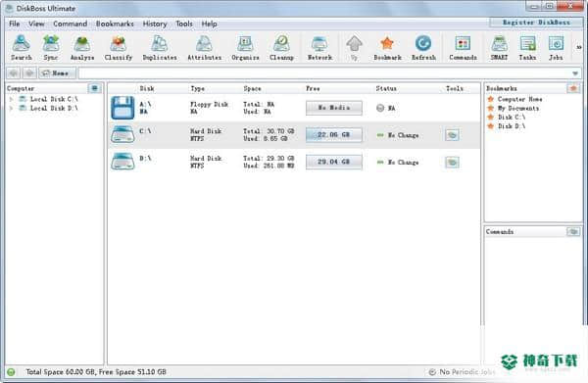Refresh the disk list
The image size is (588, 383).
pyautogui.click(x=423, y=48)
